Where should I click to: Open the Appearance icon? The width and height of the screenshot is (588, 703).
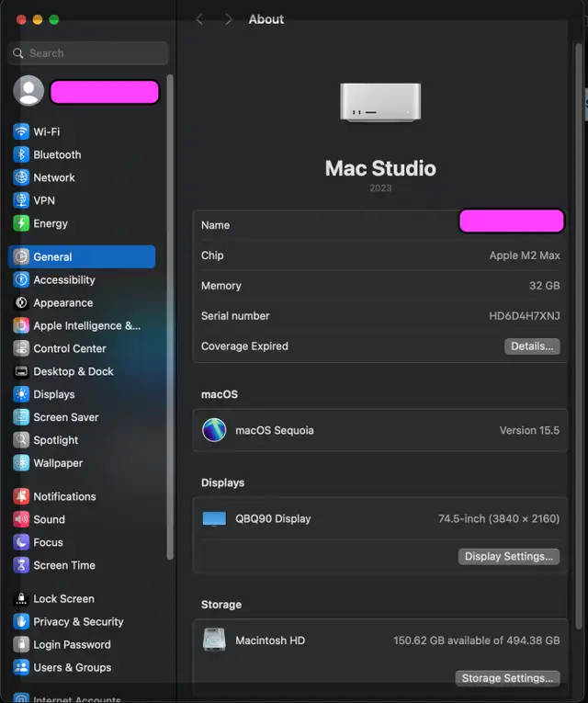[x=21, y=302]
